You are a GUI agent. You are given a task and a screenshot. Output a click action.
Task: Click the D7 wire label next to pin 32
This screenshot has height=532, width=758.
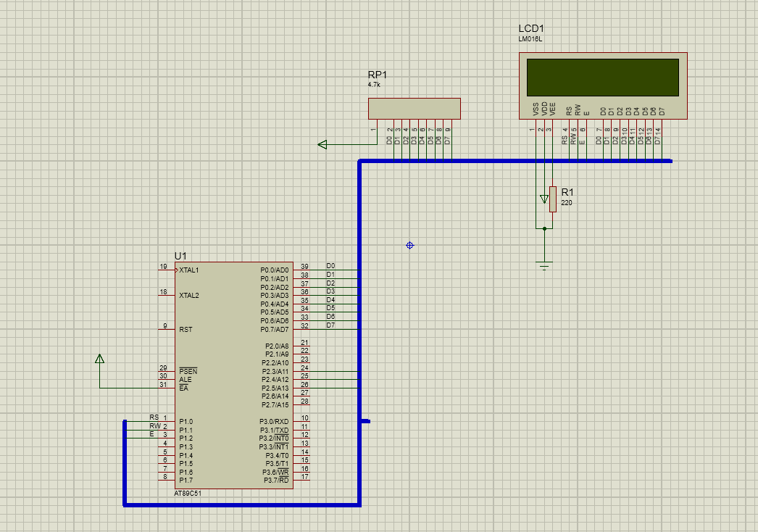(330, 325)
